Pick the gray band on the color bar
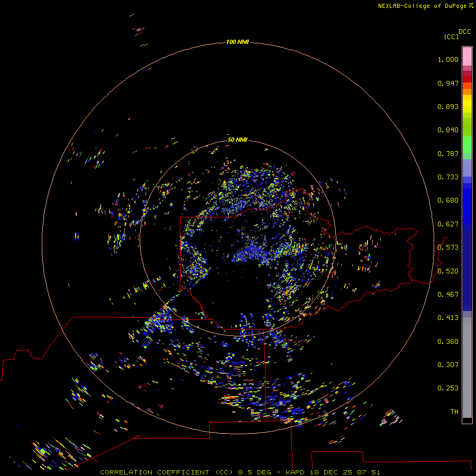The image size is (476, 476). pos(467,368)
